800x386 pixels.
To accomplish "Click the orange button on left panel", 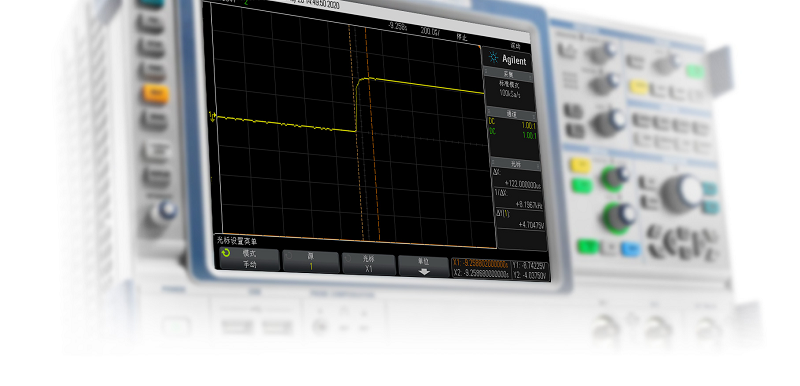I will pyautogui.click(x=156, y=93).
